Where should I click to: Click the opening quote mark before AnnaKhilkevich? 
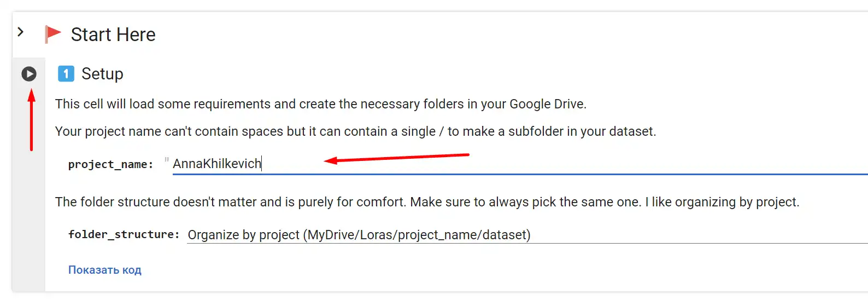click(167, 161)
